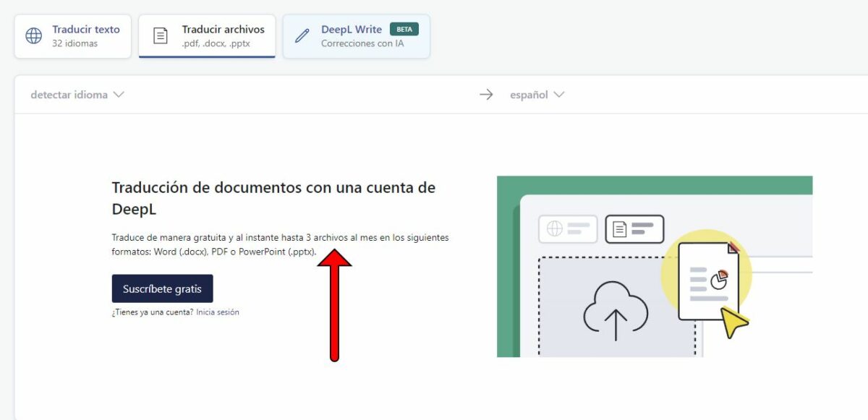Follow the Inicia sesión link

point(218,312)
